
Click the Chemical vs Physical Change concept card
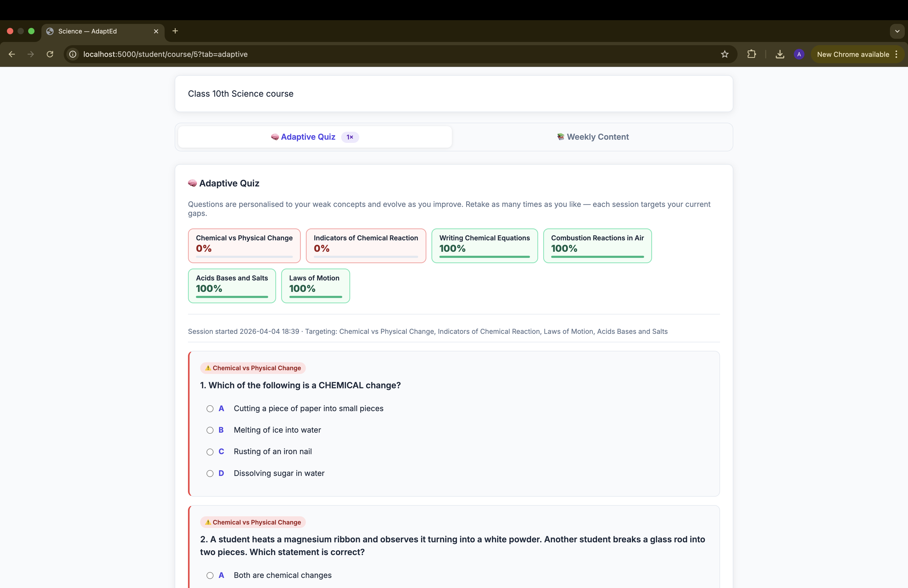tap(244, 245)
